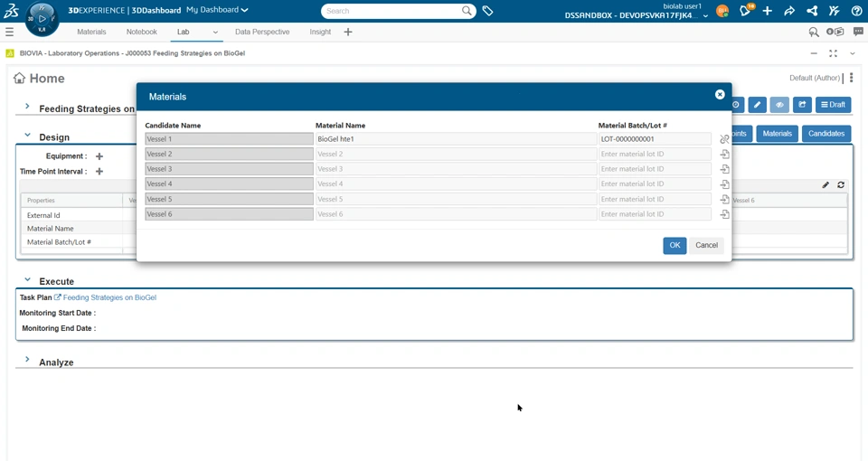The height and width of the screenshot is (461, 868).
Task: Select the Lab tab
Action: [184, 33]
